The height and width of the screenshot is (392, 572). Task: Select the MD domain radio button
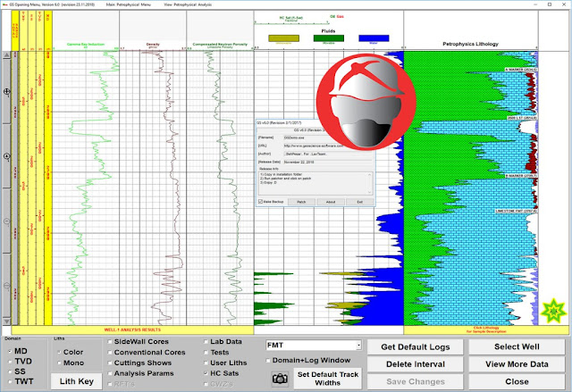[x=10, y=352]
